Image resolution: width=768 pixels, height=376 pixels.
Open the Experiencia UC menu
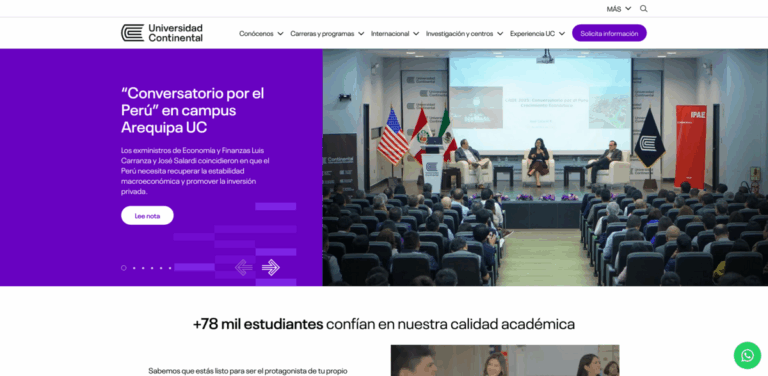[537, 34]
